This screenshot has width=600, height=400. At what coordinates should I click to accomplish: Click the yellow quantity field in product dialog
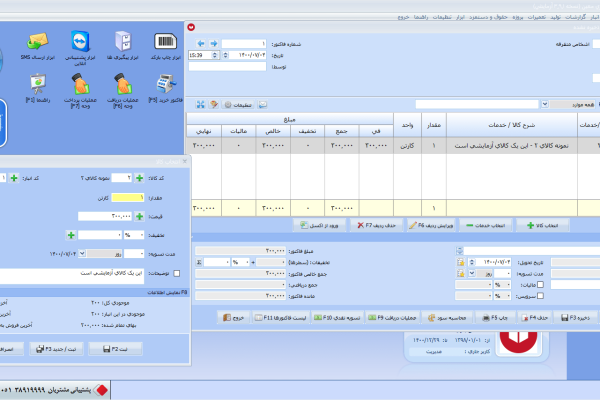tap(128, 198)
